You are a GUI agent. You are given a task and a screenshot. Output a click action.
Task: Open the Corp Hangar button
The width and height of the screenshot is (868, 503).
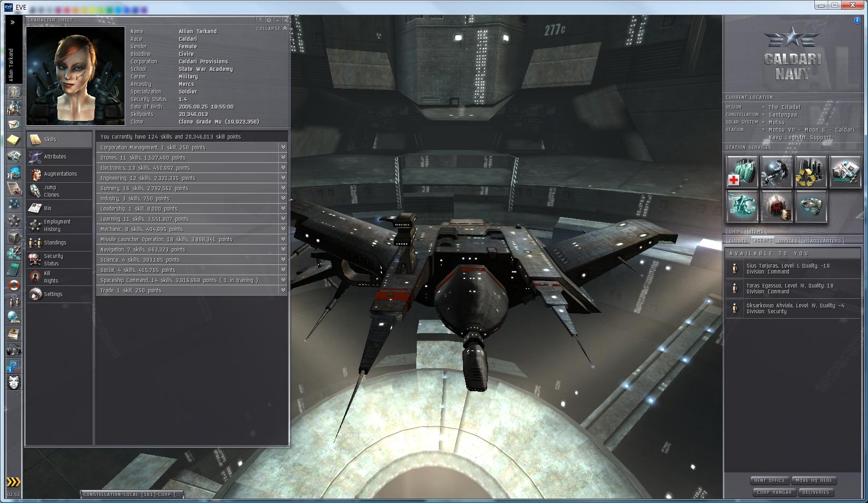[774, 492]
